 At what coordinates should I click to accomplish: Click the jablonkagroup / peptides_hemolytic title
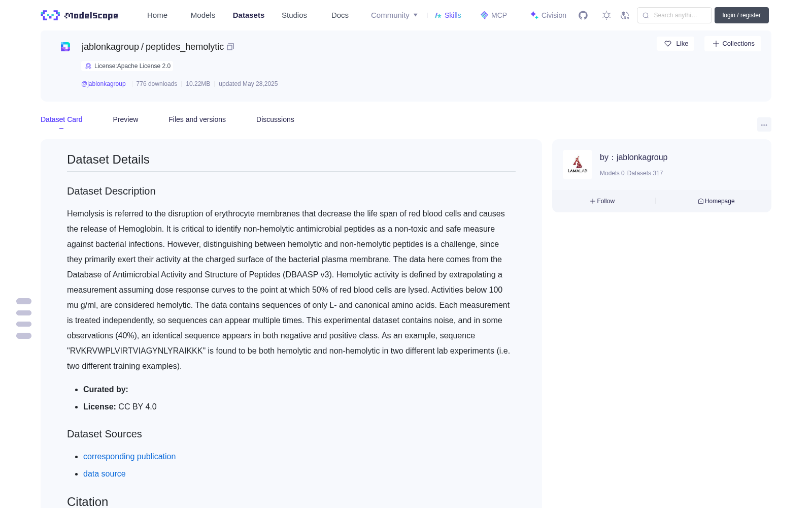pyautogui.click(x=153, y=47)
